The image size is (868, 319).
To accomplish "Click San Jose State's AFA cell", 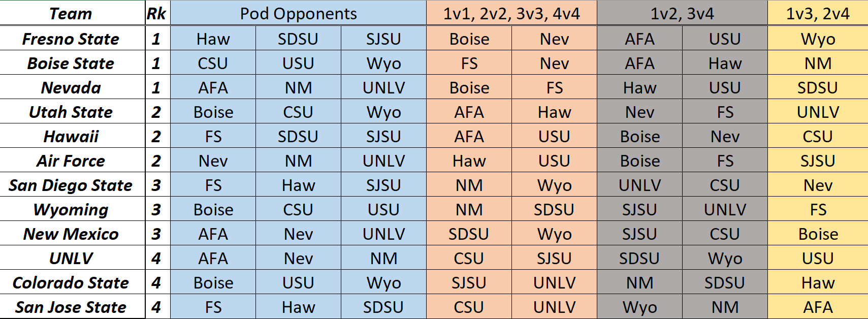I will pyautogui.click(x=818, y=306).
